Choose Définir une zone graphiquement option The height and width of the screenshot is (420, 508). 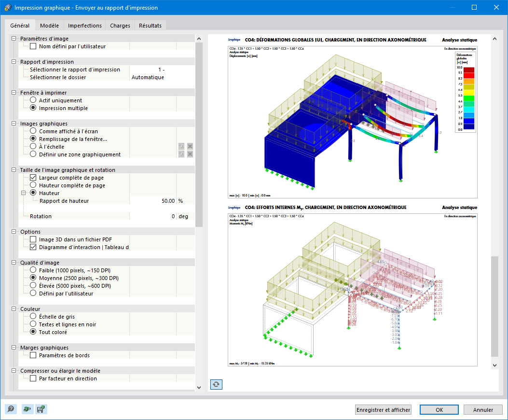click(x=33, y=154)
